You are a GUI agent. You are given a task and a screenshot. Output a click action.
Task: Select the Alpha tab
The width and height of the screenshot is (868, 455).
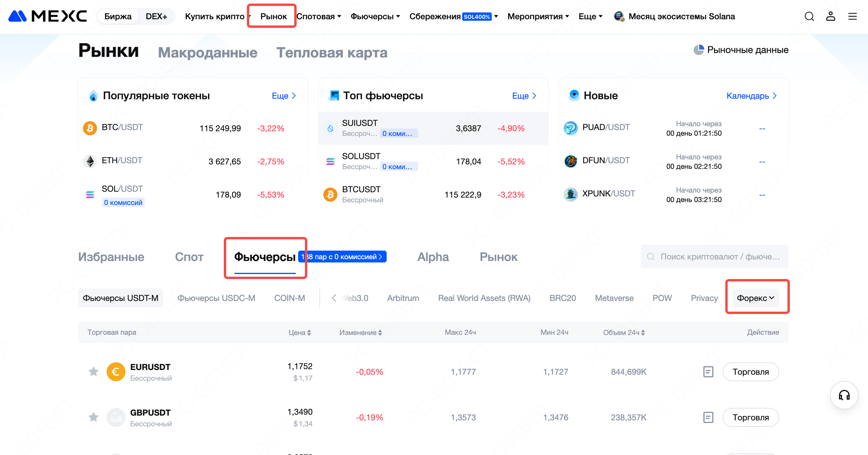(x=433, y=257)
